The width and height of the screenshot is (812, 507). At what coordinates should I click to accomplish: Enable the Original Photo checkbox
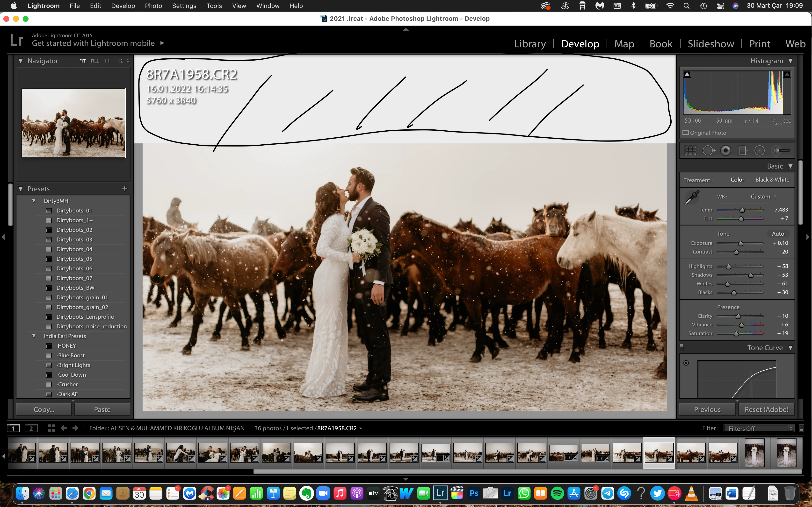click(686, 133)
